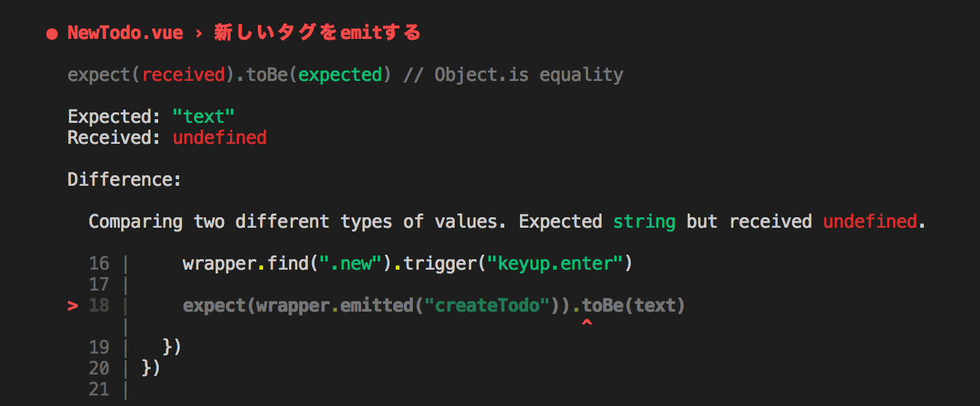Click line number 18 in the gutter
Screen dimensions: 980x406
[x=99, y=306]
